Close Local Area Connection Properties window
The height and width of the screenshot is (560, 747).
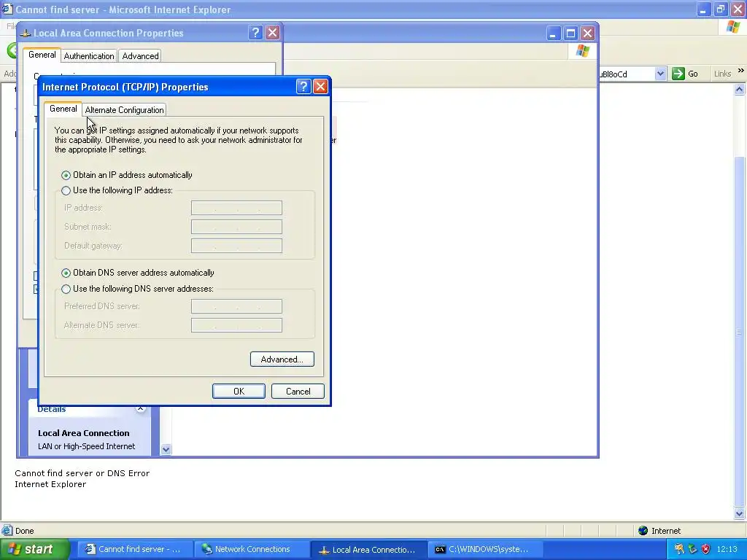272,32
